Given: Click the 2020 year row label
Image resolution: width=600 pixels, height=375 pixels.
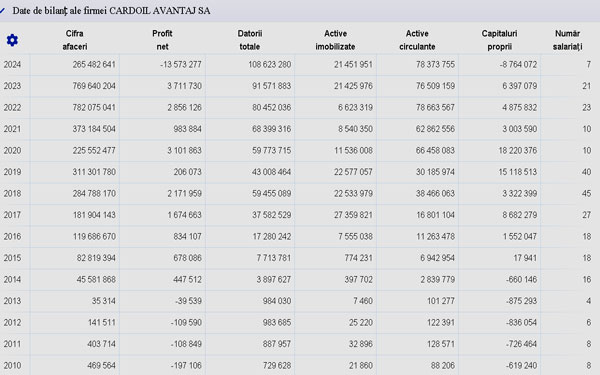Looking at the screenshot, I should pyautogui.click(x=12, y=150).
